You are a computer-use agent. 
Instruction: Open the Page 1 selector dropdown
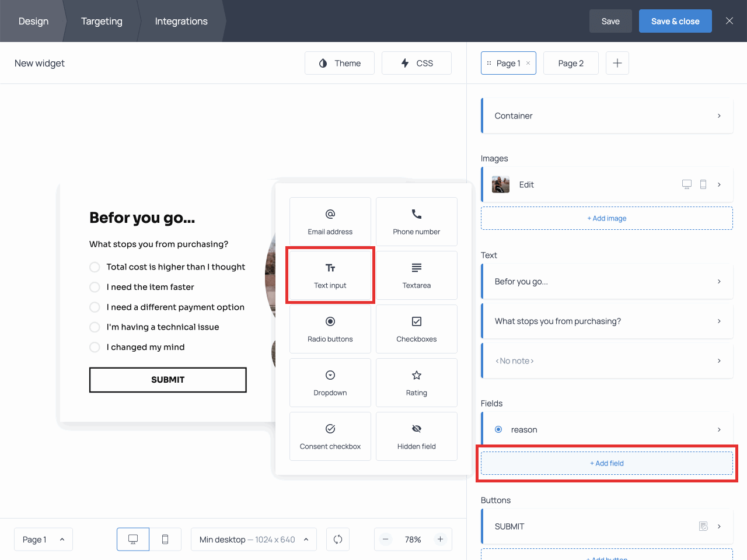(x=43, y=540)
